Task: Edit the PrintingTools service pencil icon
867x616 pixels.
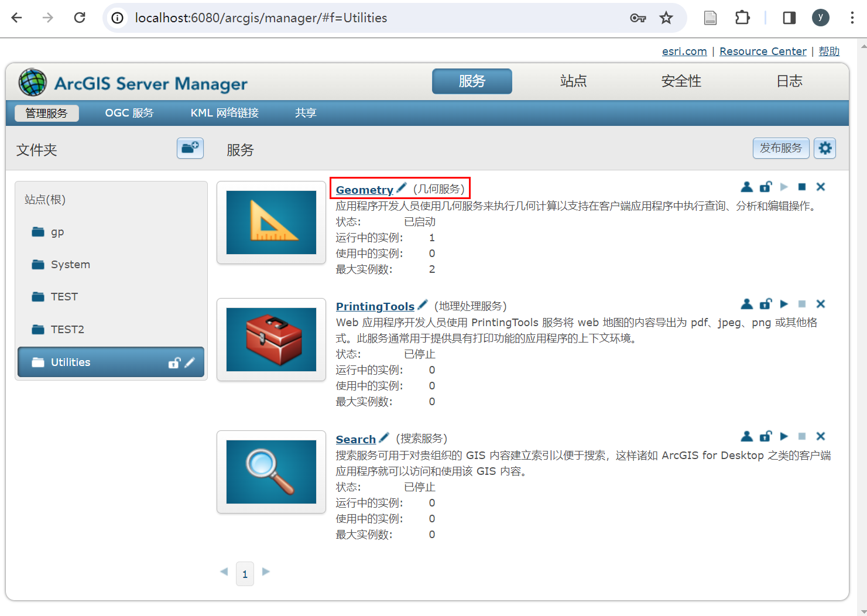Action: [423, 304]
